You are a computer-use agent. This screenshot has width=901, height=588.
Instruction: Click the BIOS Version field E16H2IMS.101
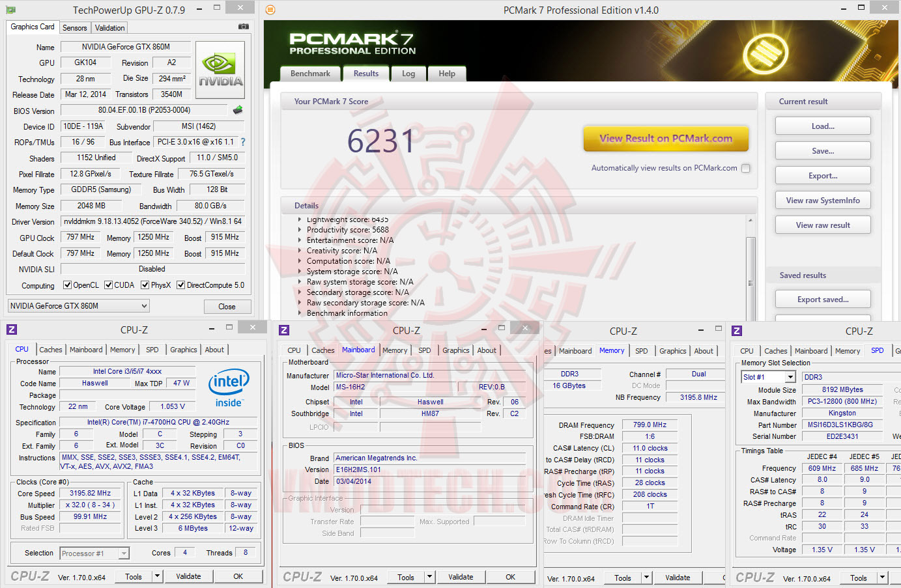point(430,469)
